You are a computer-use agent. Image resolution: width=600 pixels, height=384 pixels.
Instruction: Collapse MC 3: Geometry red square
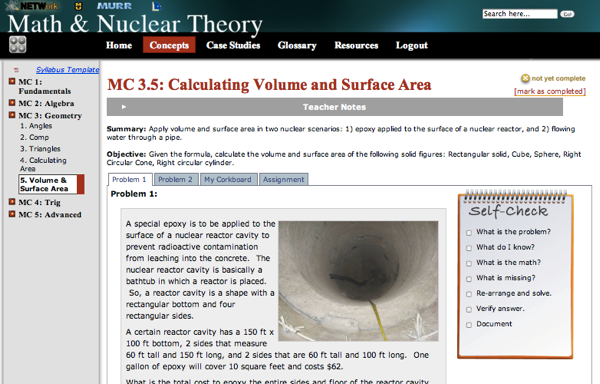tap(12, 115)
